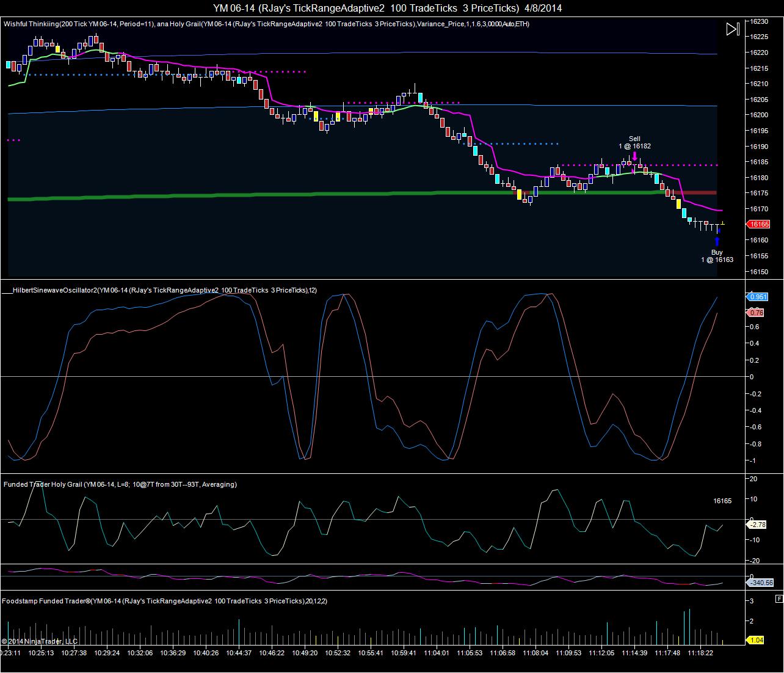Select the pink 0.76 sinewave value tag
784x673 pixels.
coord(756,313)
